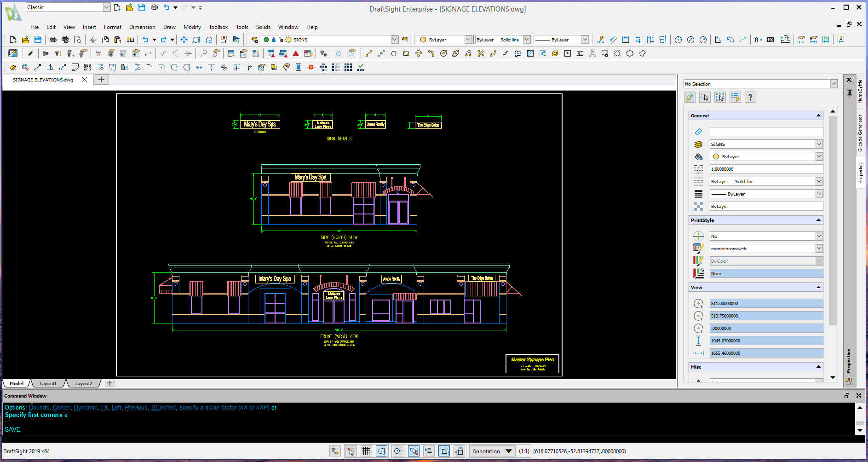
Task: Click the Bounds option in the command window
Action: 39,408
